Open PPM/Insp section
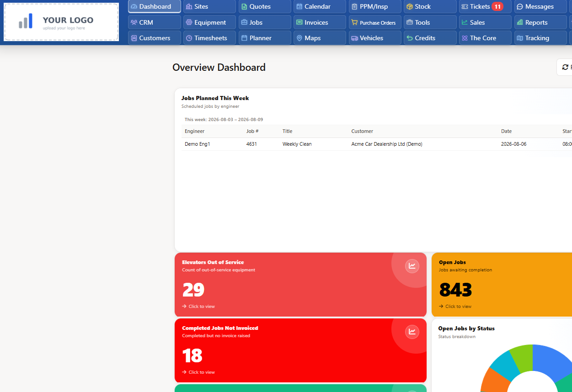Image resolution: width=572 pixels, height=392 pixels. [x=375, y=6]
